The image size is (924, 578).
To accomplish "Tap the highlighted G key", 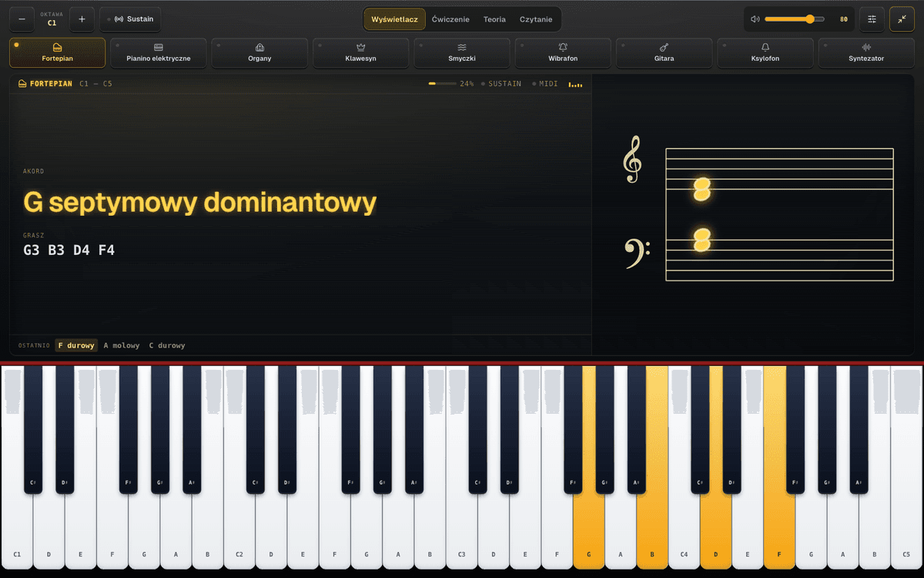I will point(588,532).
